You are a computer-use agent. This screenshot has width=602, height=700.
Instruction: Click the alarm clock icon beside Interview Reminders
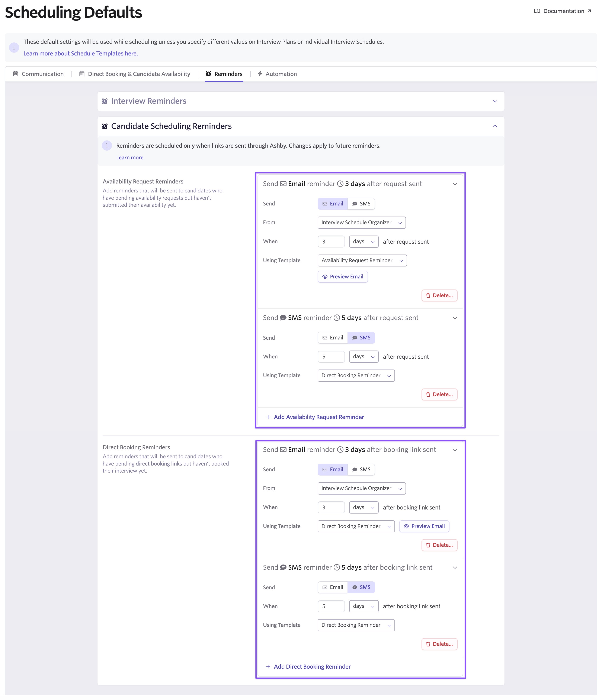point(105,101)
